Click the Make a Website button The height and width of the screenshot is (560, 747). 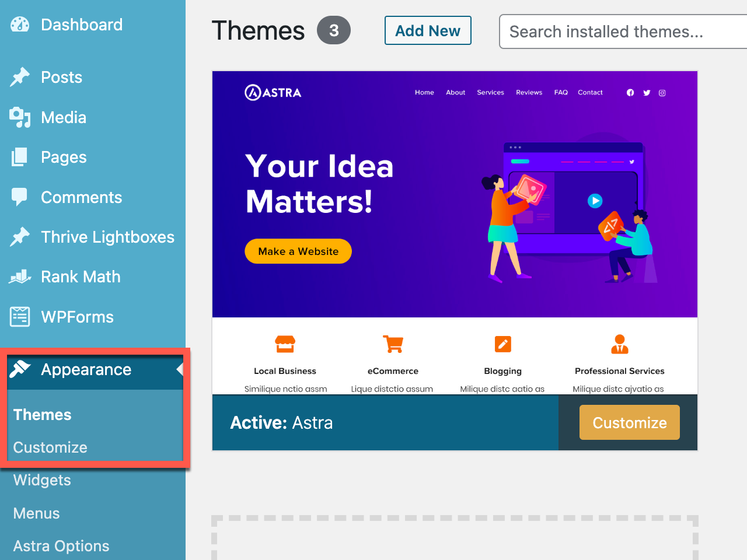click(x=298, y=251)
